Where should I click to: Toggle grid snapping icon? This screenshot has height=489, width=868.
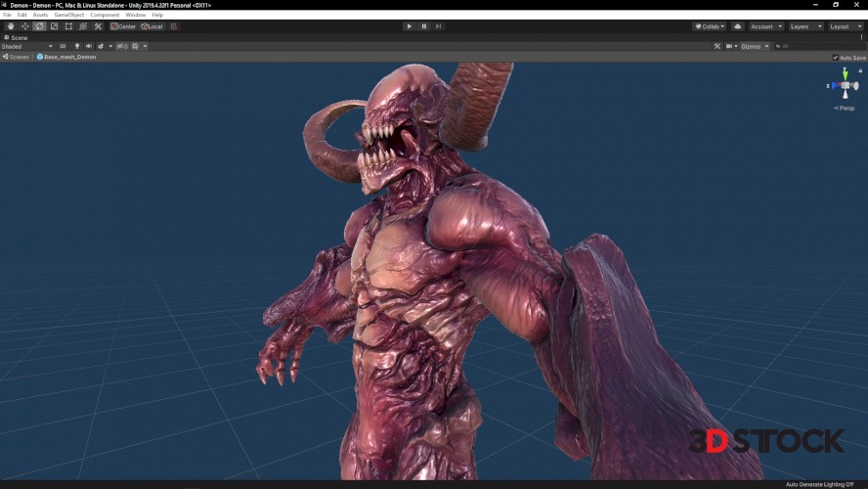tap(174, 26)
